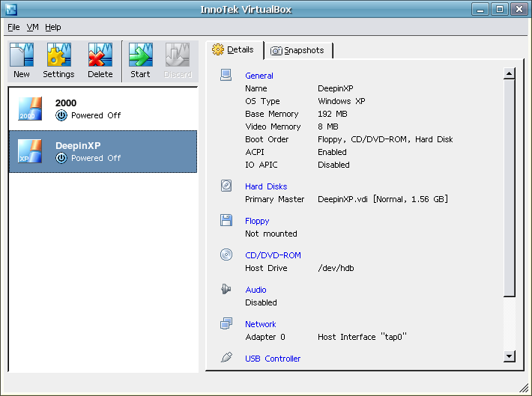
Task: Click the 'Primary Master' label
Action: click(x=274, y=199)
